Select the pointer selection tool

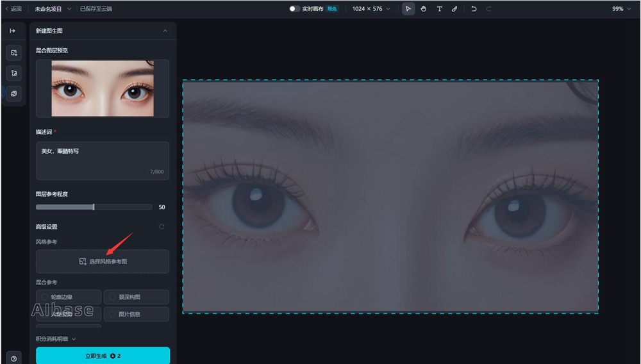(x=408, y=9)
